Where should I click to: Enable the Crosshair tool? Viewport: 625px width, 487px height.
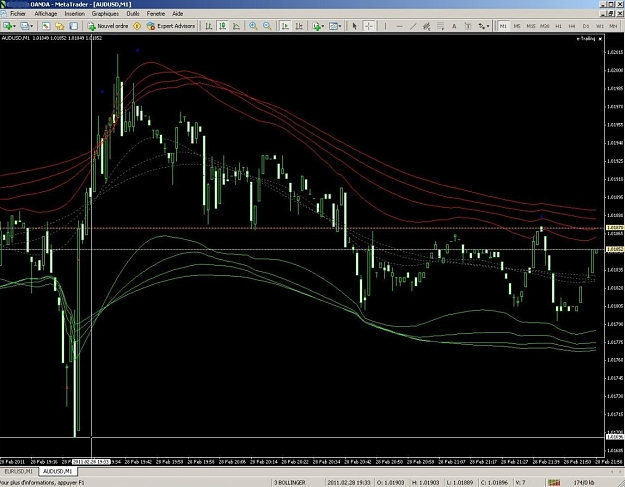point(369,26)
